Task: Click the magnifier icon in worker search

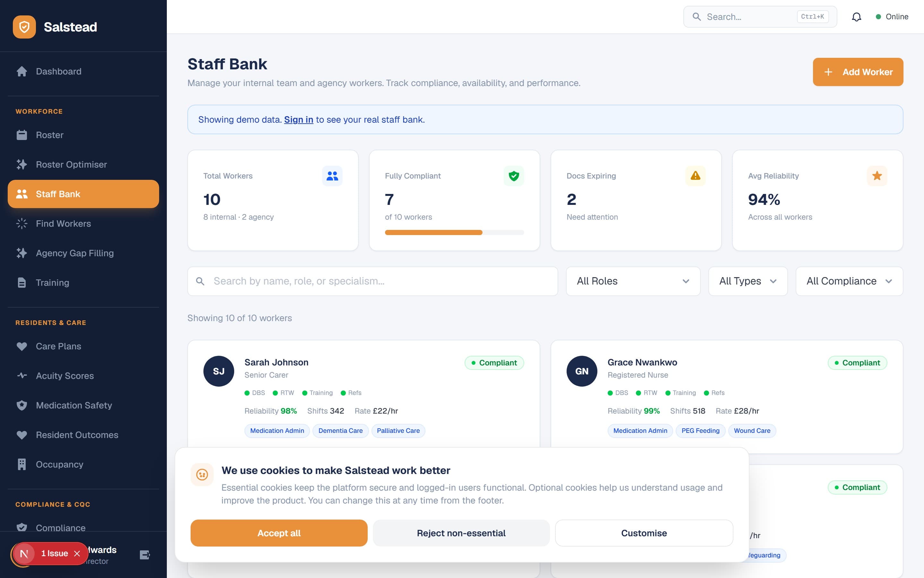Action: [200, 281]
